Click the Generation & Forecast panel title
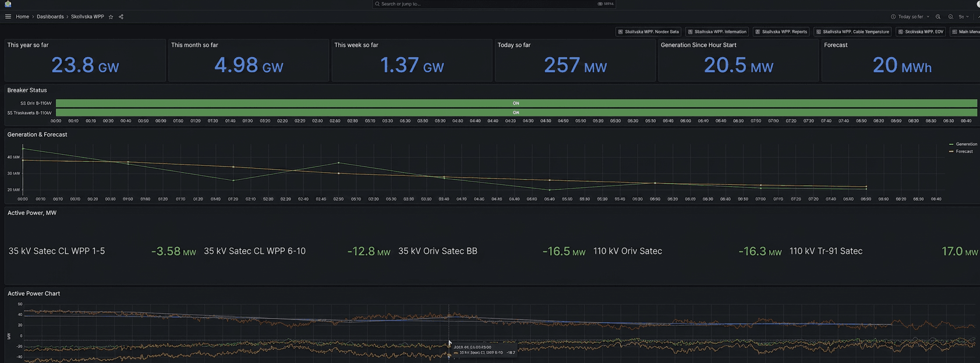The height and width of the screenshot is (363, 980). (x=37, y=134)
